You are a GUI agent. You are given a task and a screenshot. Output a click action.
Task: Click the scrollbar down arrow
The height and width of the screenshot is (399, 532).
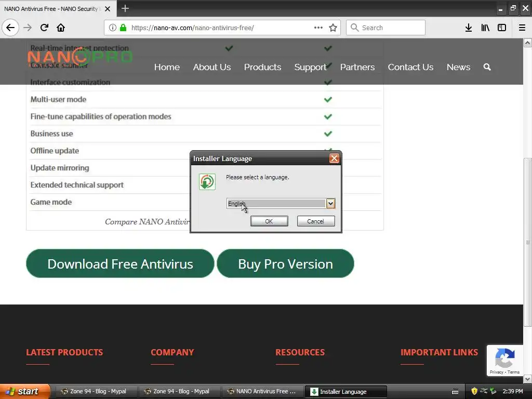528,379
